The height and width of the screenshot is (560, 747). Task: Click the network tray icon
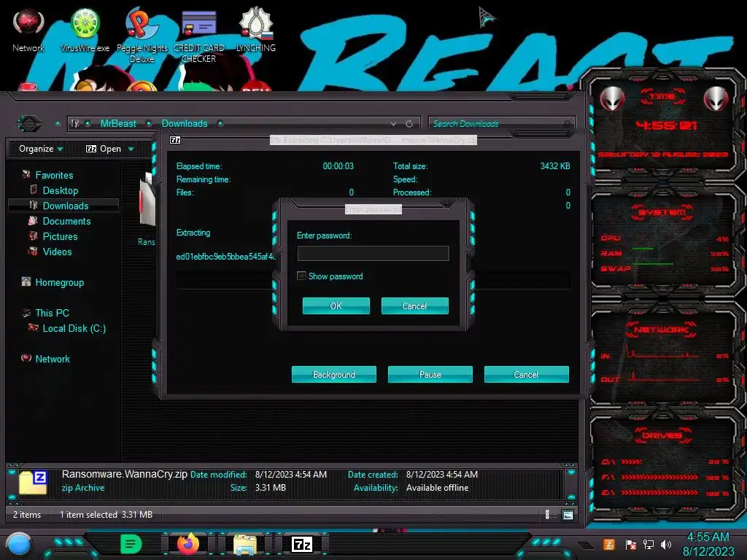pyautogui.click(x=648, y=545)
